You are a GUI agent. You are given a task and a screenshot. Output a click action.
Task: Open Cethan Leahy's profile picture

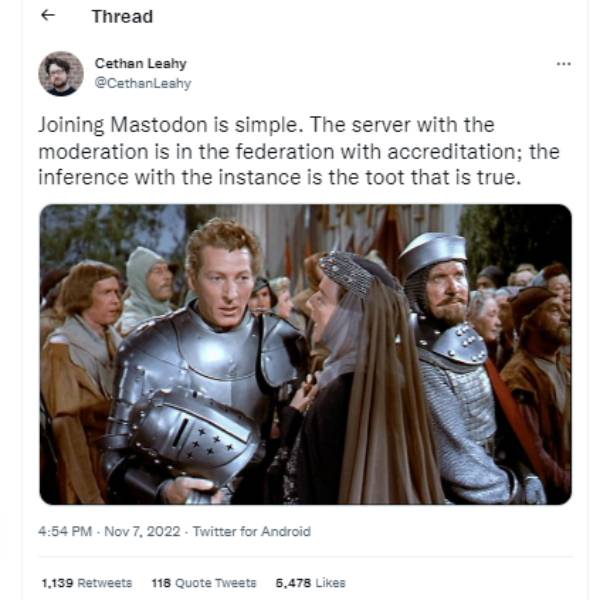(61, 73)
